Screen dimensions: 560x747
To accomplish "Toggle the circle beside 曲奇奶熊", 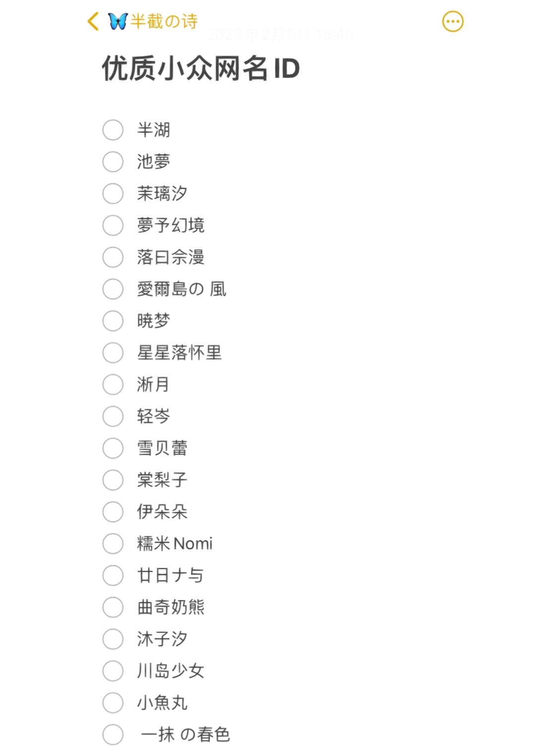I will coord(112,607).
